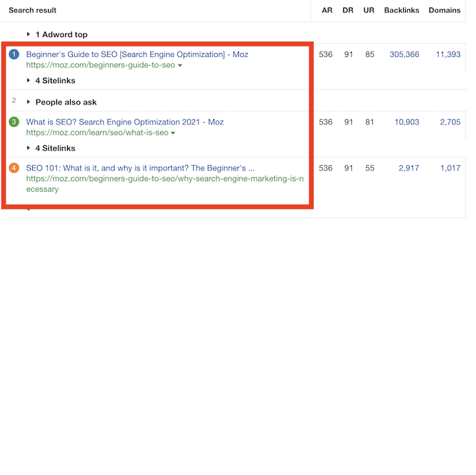
Task: Click the why-search-engine-marketing-is-necessary URL
Action: point(165,184)
